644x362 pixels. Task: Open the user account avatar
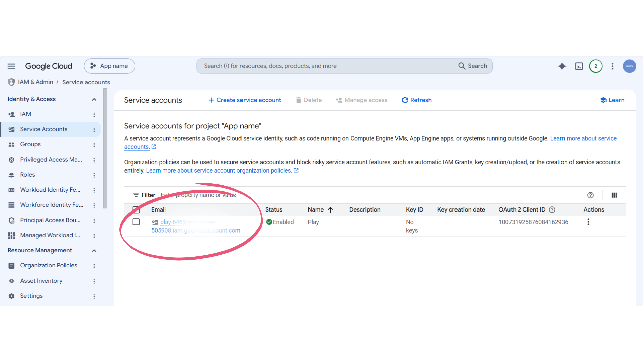(x=629, y=66)
